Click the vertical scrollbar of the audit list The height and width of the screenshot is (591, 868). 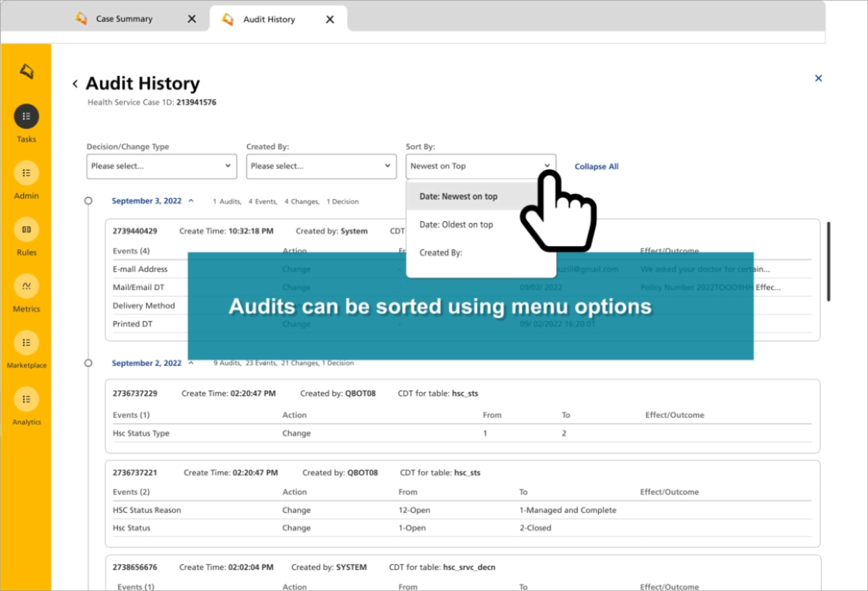click(x=828, y=260)
